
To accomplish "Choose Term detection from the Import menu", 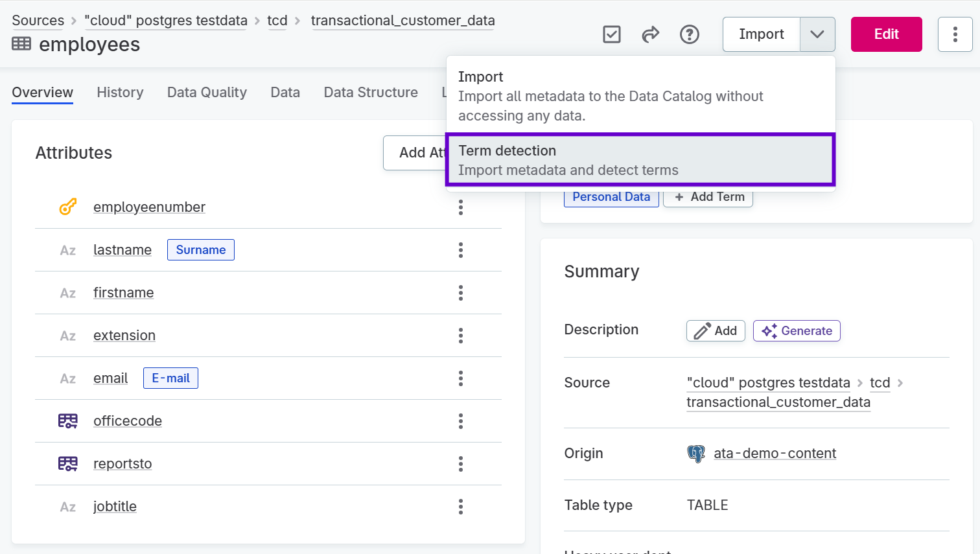I will 640,160.
